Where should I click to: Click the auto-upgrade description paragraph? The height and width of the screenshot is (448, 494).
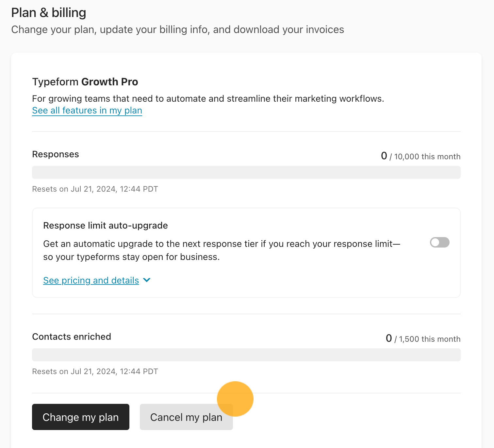pyautogui.click(x=222, y=250)
